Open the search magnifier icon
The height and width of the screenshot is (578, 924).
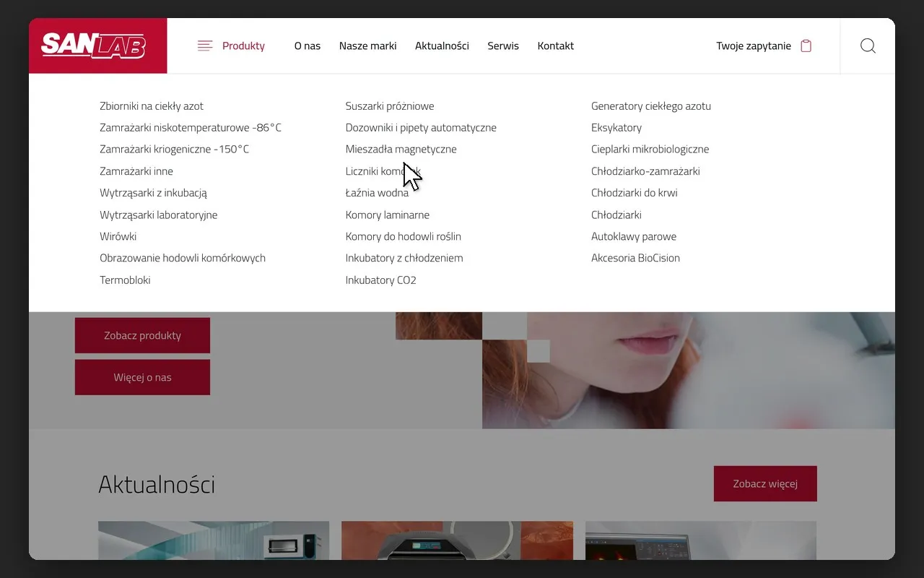pyautogui.click(x=868, y=46)
